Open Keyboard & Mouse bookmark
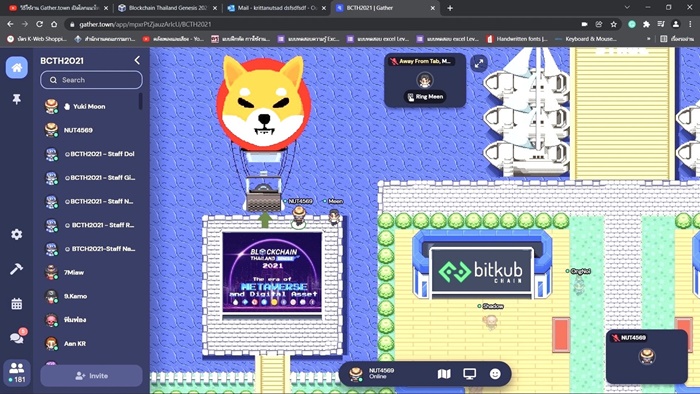This screenshot has height=394, width=700. 586,39
